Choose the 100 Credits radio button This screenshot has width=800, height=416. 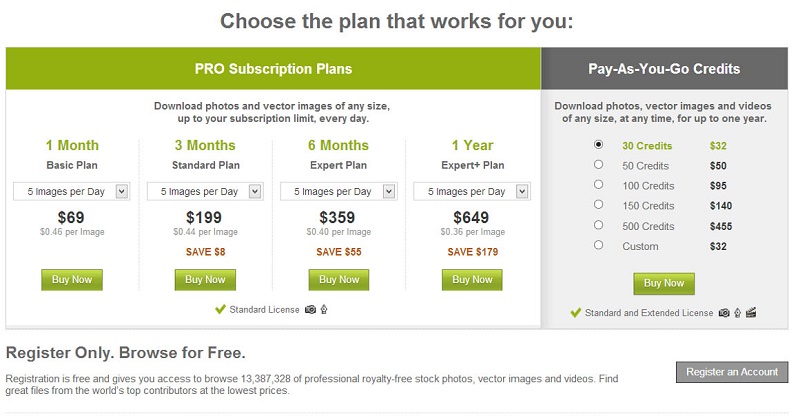tap(598, 184)
